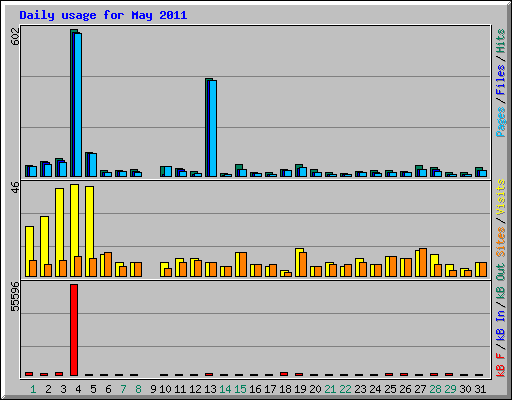The image size is (512, 400).
Task: Click the yellow day 1 visits bar
Action: pyautogui.click(x=29, y=251)
